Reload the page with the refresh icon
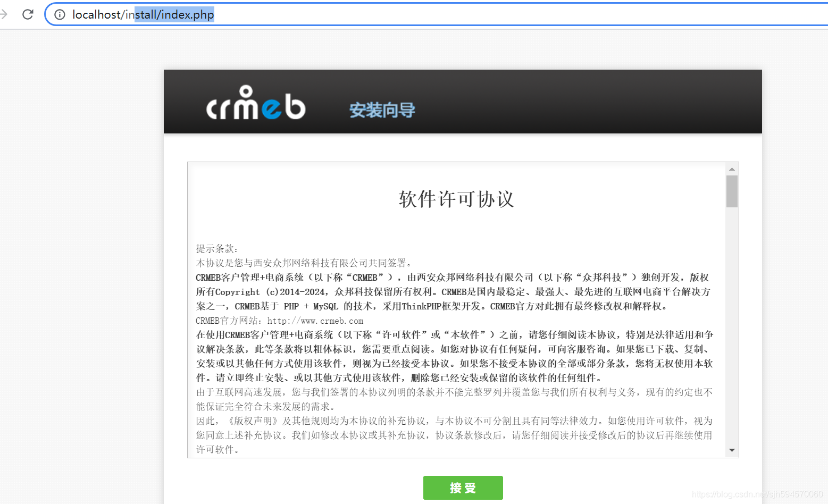The image size is (828, 504). (x=28, y=14)
